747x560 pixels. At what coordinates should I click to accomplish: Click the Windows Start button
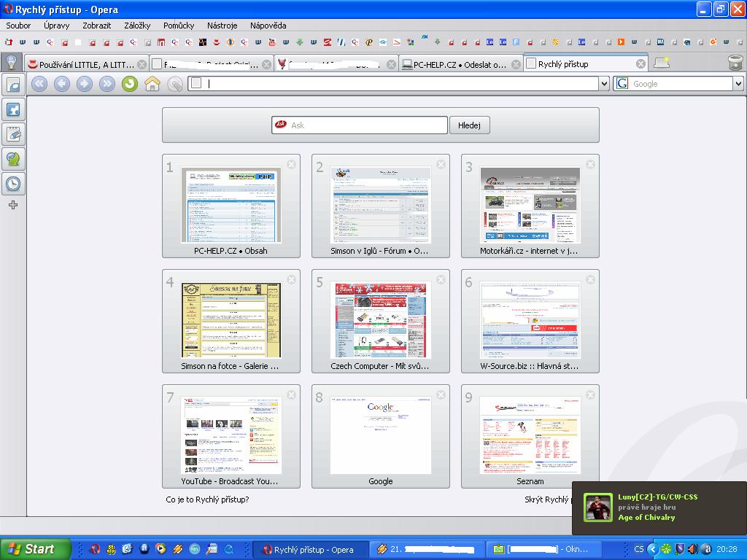(x=35, y=549)
